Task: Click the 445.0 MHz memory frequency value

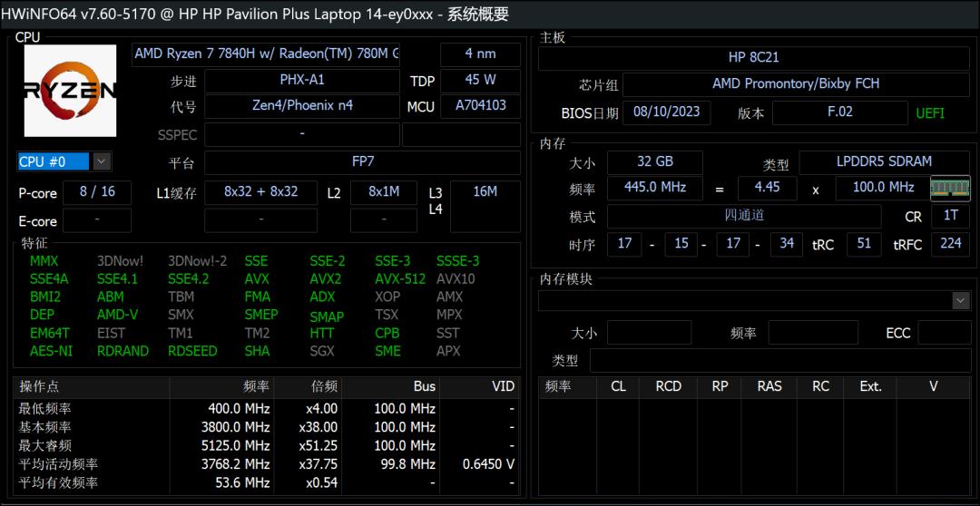Action: click(655, 188)
